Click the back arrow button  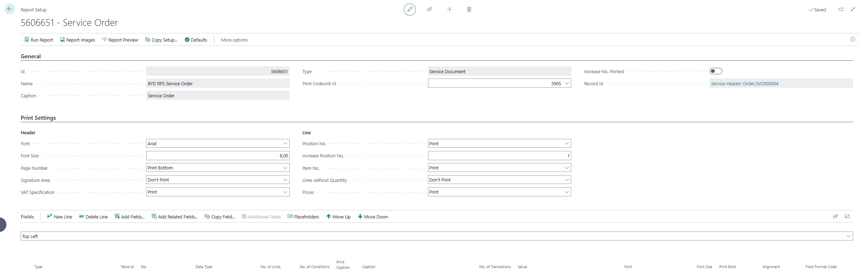10,9
